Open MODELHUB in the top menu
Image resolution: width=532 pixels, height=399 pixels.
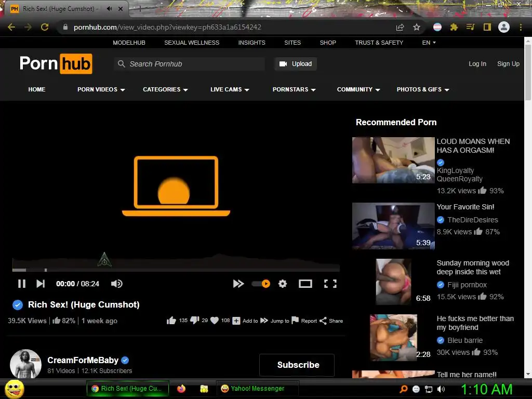click(x=129, y=43)
